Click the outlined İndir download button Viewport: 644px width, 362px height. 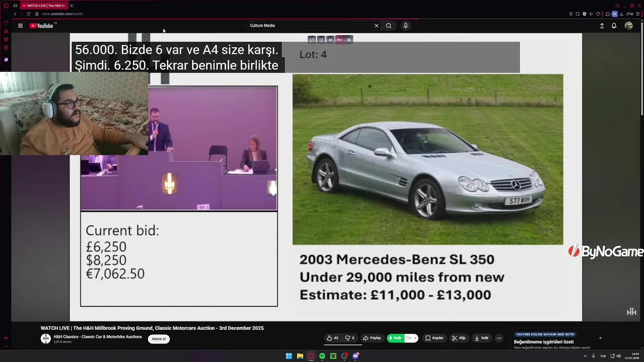click(x=481, y=338)
